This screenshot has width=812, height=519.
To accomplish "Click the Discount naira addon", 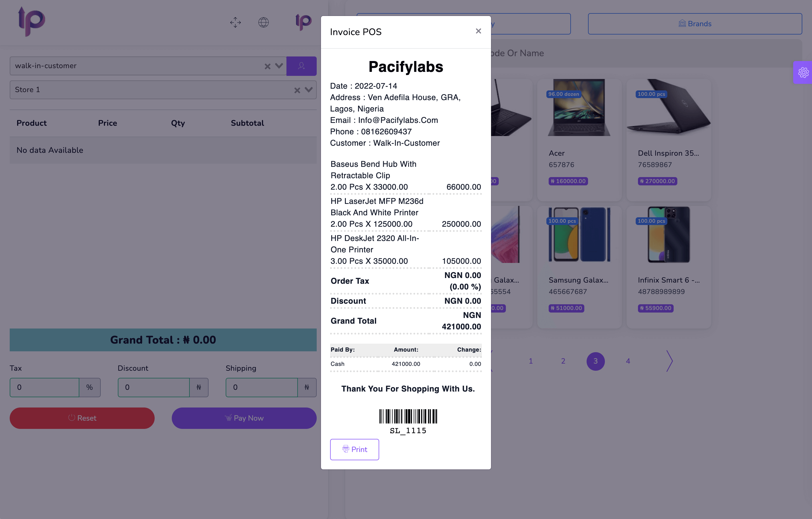I will pos(199,387).
